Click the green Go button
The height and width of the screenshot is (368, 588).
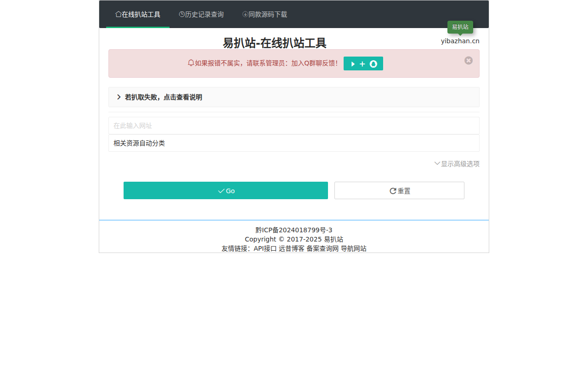tap(226, 190)
